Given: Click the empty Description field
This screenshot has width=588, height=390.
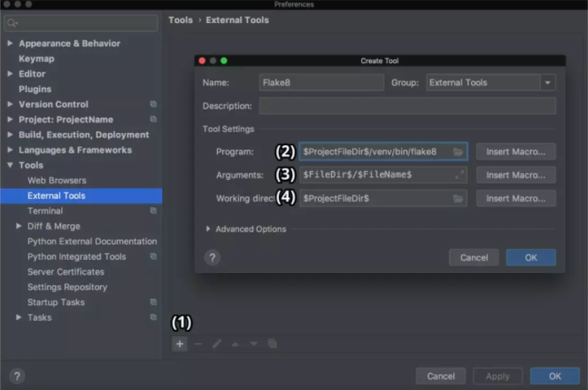Looking at the screenshot, I should 407,105.
